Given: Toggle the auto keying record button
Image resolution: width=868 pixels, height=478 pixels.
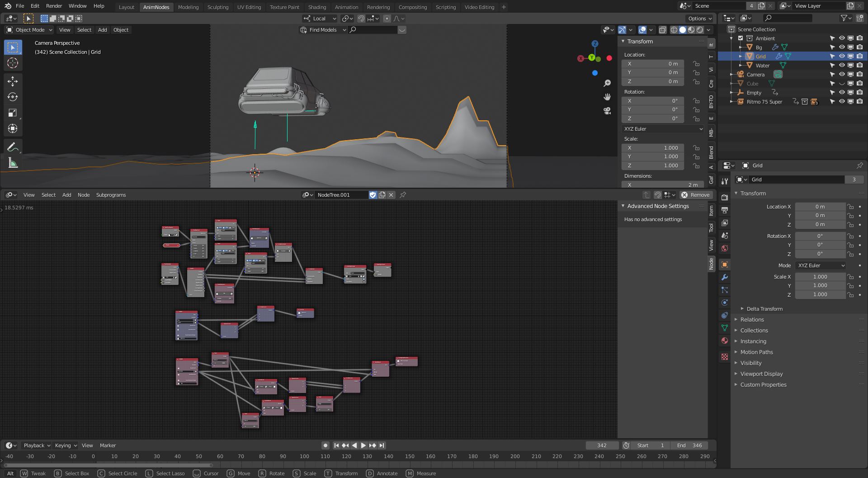Looking at the screenshot, I should click(325, 445).
